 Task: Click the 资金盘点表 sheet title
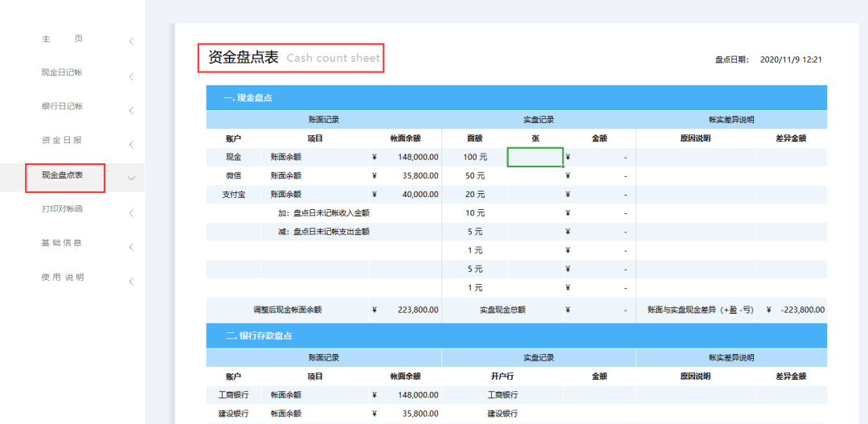(x=243, y=58)
